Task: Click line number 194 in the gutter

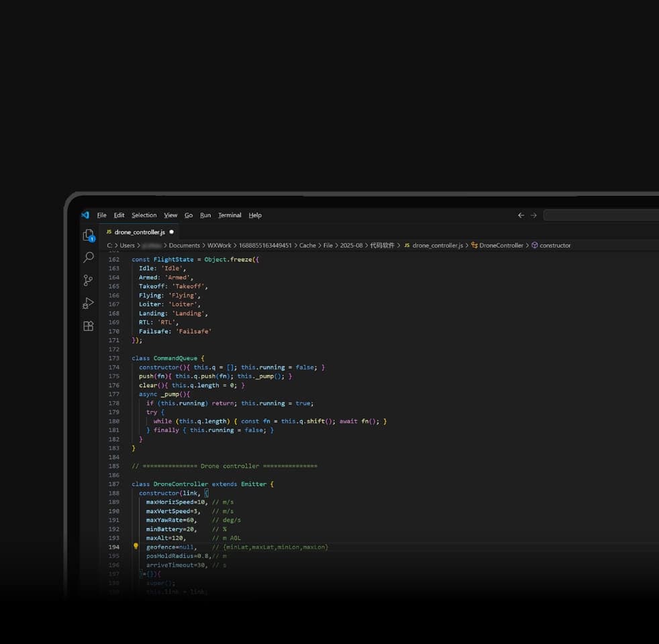Action: [114, 547]
